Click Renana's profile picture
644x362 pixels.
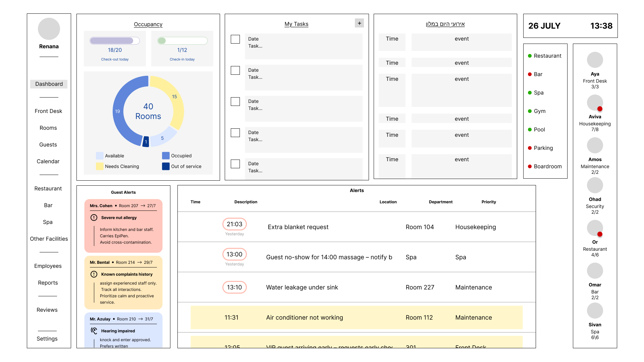click(49, 29)
